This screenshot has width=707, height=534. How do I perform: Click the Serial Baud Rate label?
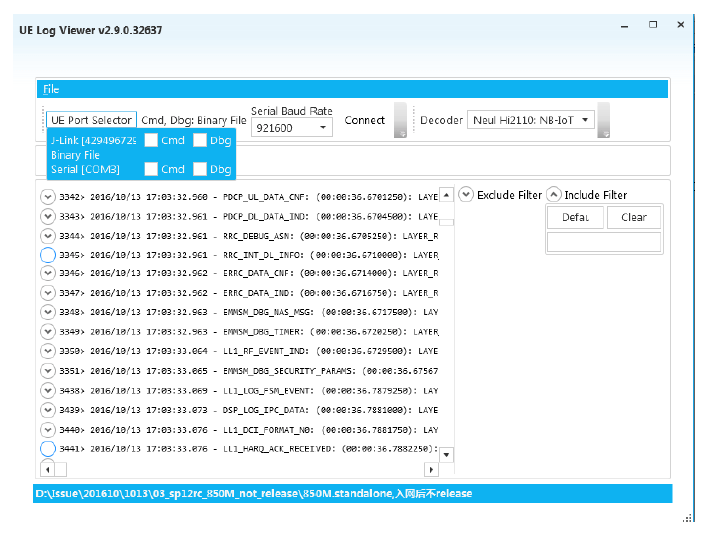pos(292,111)
